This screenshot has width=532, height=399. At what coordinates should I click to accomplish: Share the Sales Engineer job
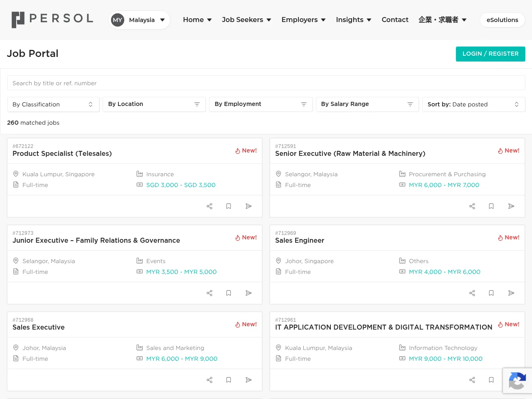tap(472, 293)
